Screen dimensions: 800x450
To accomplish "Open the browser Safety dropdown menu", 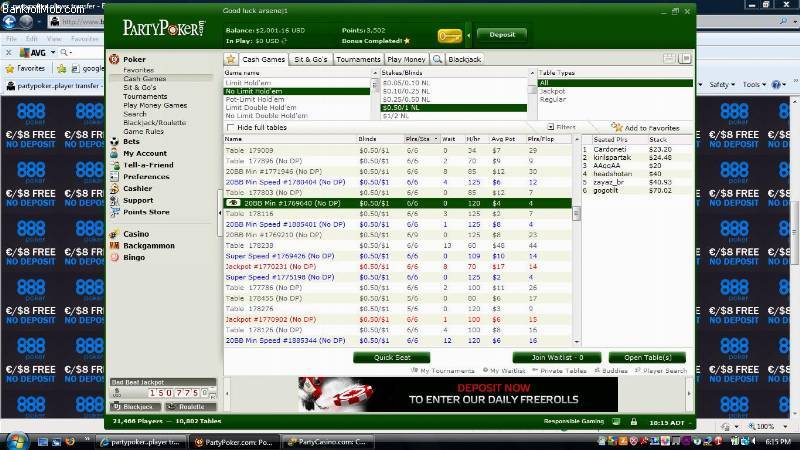I will click(721, 85).
